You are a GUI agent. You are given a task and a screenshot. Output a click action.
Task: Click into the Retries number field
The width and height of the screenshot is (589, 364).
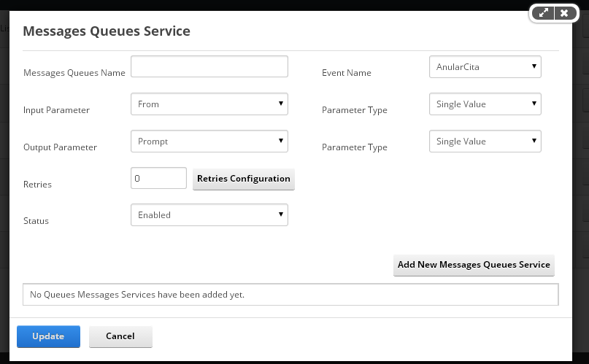[x=158, y=178]
